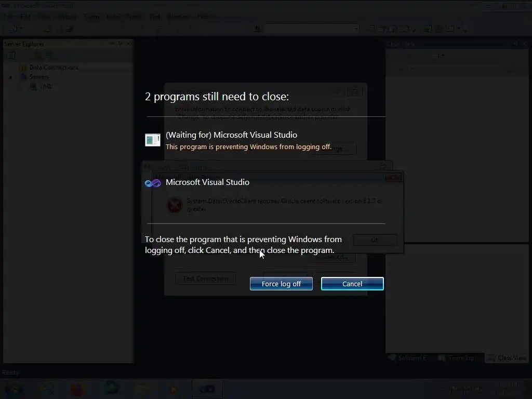Click 'This program is preventing Windows from logging off'
Viewport: 532px width, 399px height.
(248, 147)
